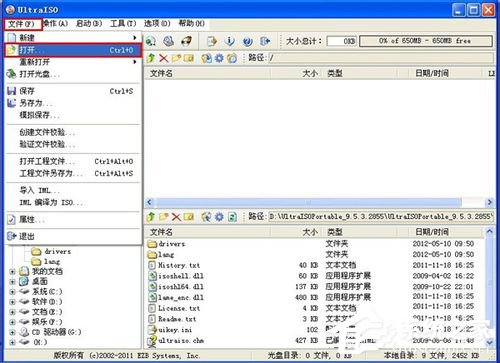Select 打开光盘... menu entry
The height and width of the screenshot is (363, 500).
click(x=73, y=74)
